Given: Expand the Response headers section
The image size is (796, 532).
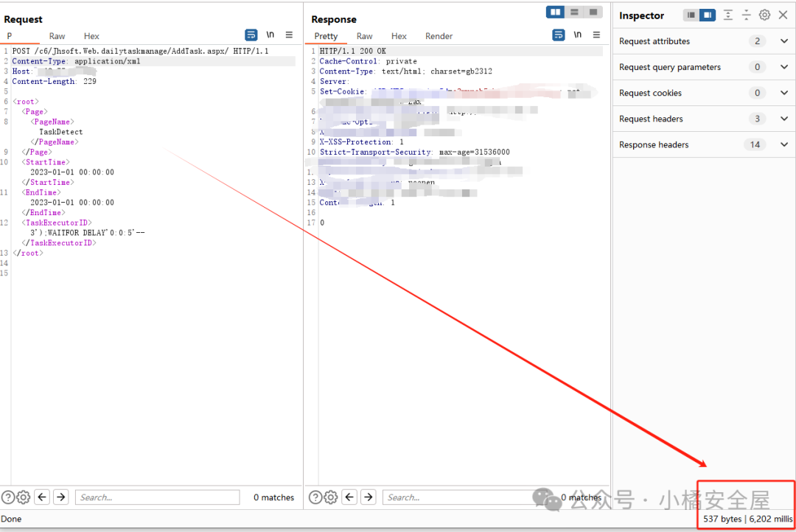Looking at the screenshot, I should [x=783, y=144].
